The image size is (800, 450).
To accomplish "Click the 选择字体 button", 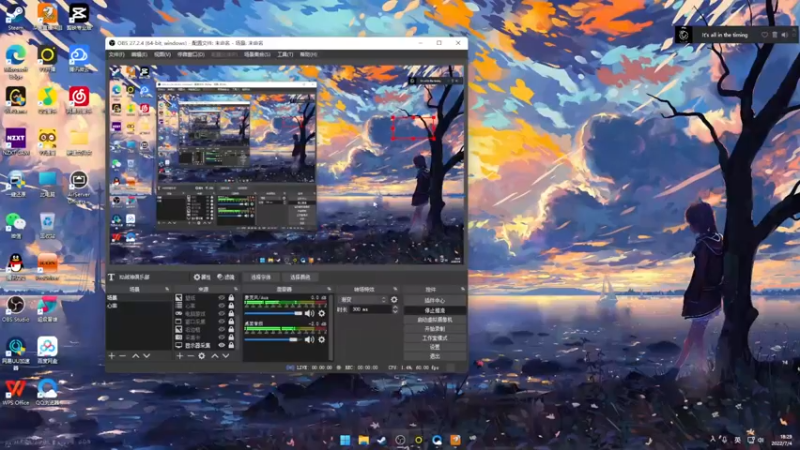I will (261, 277).
